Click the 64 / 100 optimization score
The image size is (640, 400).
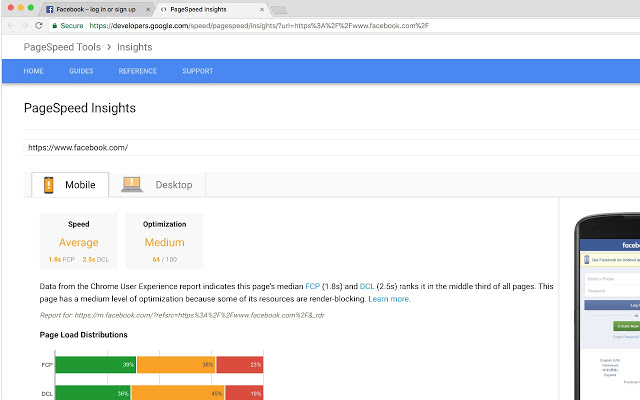[x=164, y=260]
